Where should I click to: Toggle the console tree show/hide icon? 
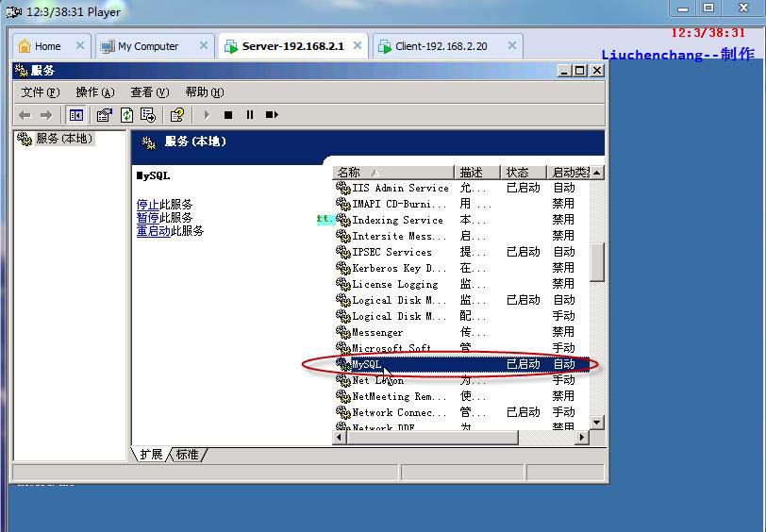pos(75,115)
